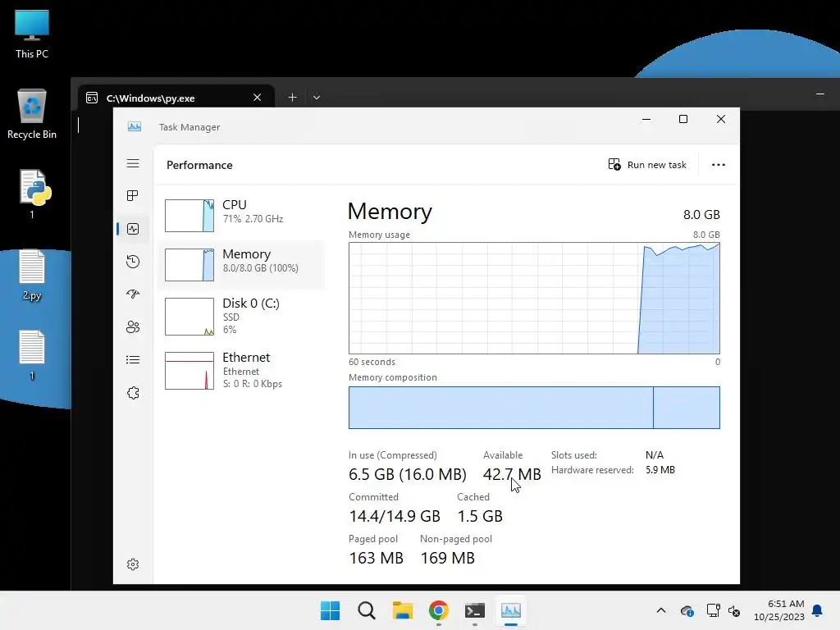Open taskbar Search

pos(367,610)
